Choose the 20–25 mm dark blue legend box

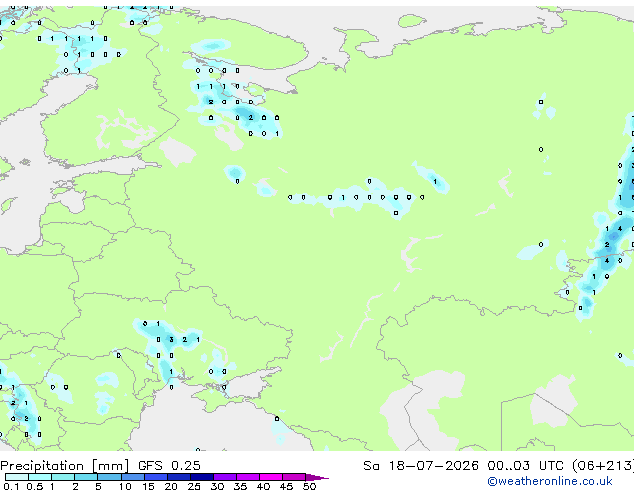(179, 477)
